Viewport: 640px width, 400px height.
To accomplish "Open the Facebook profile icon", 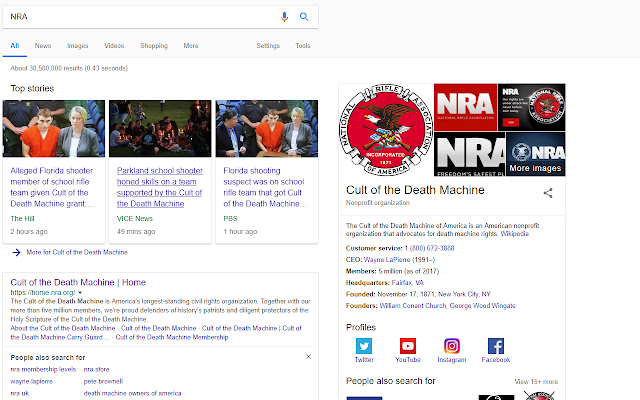I will click(x=496, y=346).
